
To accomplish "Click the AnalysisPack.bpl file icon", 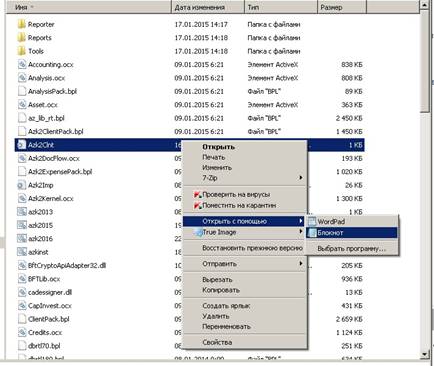I will pyautogui.click(x=22, y=91).
